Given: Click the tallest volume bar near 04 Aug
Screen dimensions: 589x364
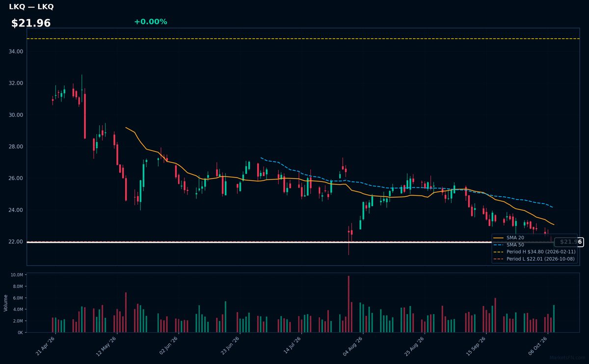Looking at the screenshot, I should (348, 304).
